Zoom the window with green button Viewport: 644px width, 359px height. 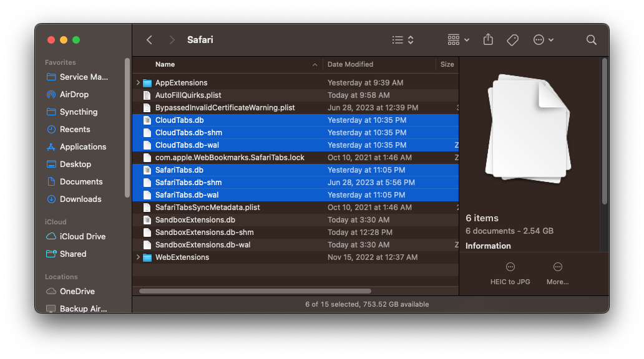pyautogui.click(x=76, y=40)
